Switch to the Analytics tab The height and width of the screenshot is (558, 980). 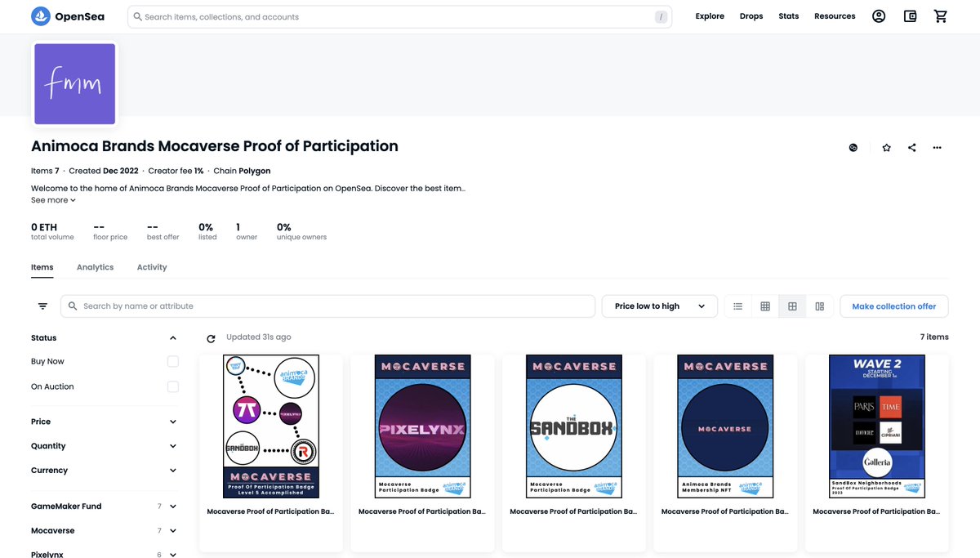click(x=95, y=267)
